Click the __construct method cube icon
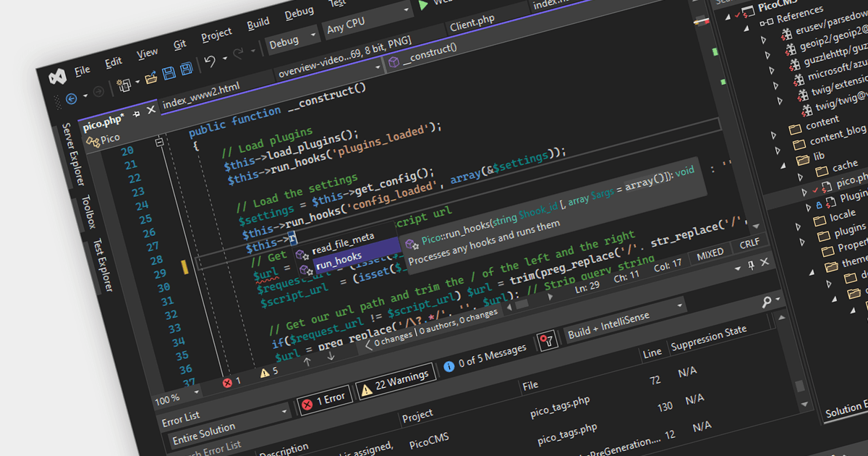 click(393, 63)
